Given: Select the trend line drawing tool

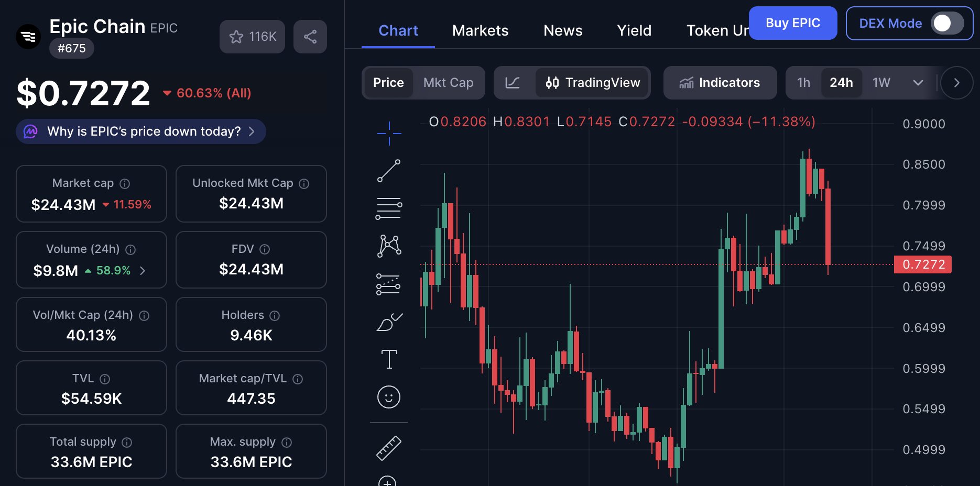Looking at the screenshot, I should pyautogui.click(x=389, y=171).
